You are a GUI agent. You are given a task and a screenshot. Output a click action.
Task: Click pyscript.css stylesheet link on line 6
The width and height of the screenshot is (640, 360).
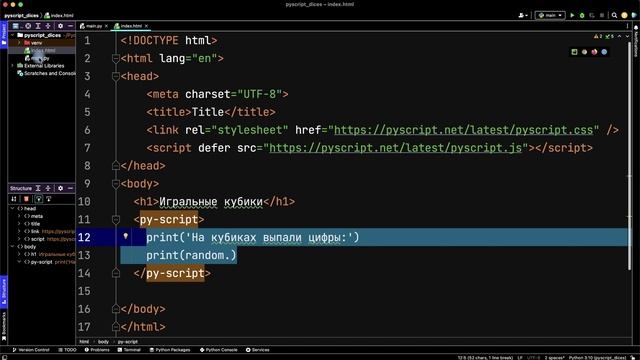463,130
